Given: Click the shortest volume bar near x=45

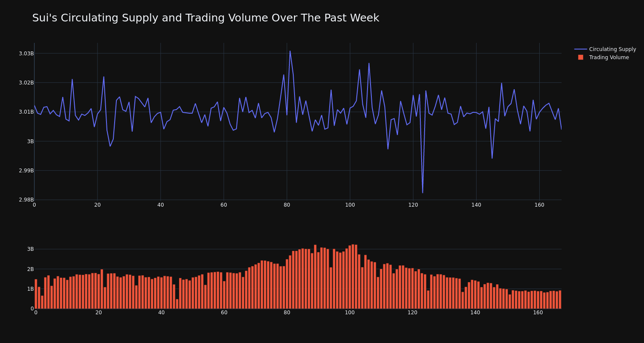Looking at the screenshot, I should coord(177,304).
